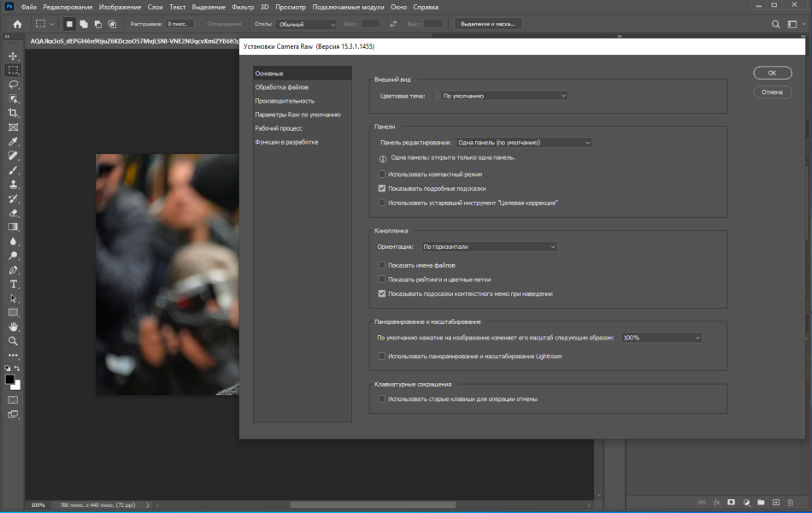Click the 'Отмена' button
812x513 pixels.
pyautogui.click(x=772, y=92)
